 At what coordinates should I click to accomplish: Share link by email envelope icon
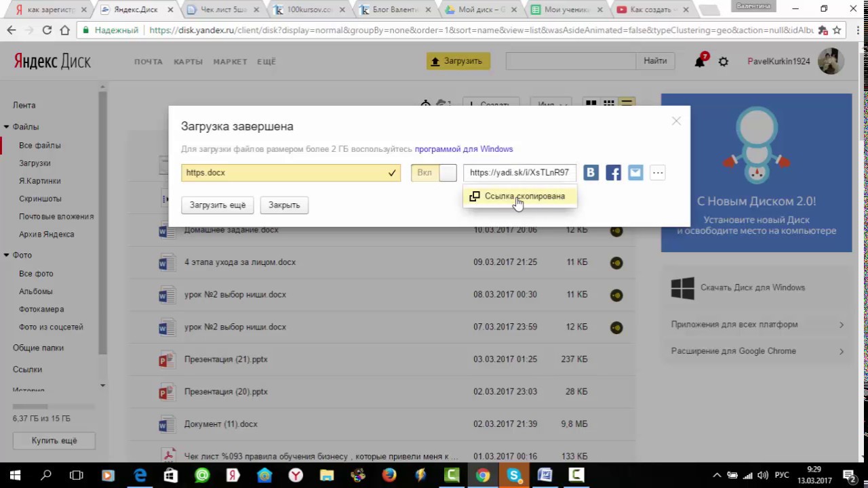click(635, 173)
